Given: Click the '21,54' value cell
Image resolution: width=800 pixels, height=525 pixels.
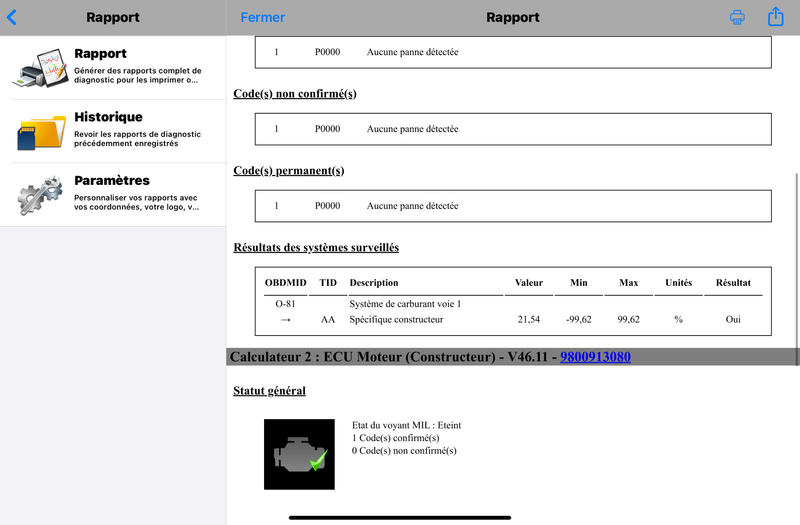Looking at the screenshot, I should 529,320.
